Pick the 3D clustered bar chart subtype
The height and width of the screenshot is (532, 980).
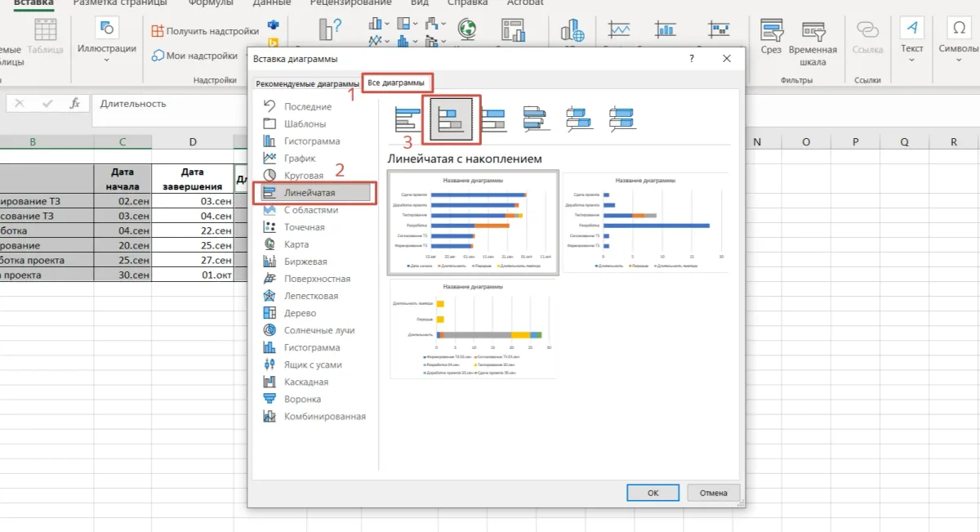click(x=536, y=120)
